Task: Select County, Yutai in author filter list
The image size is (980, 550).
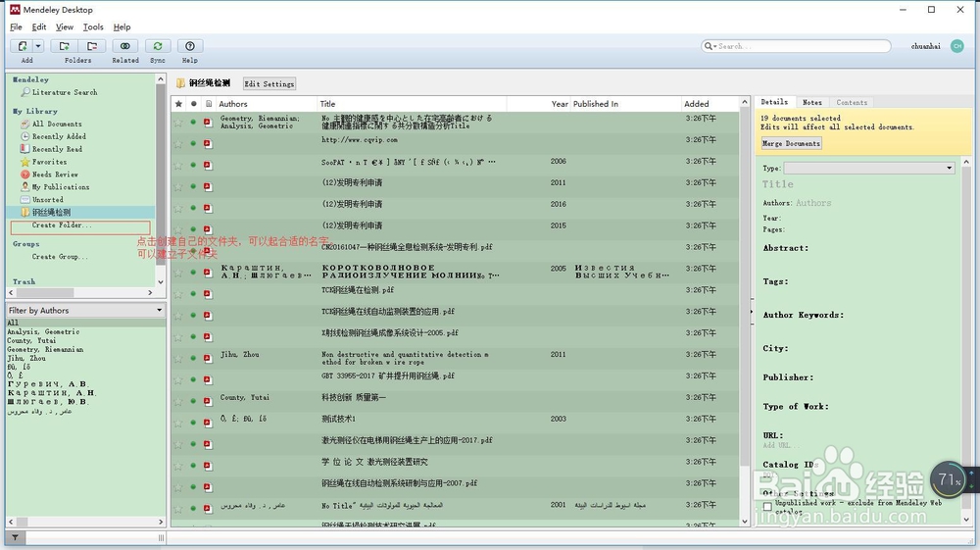Action: [31, 340]
